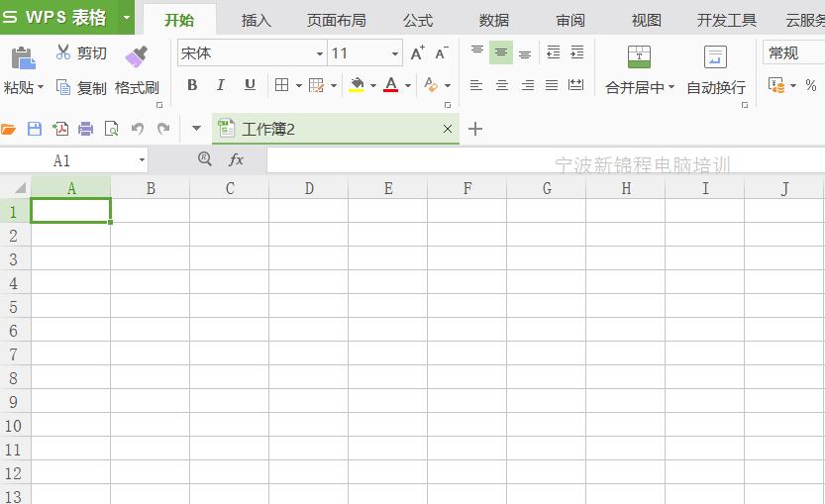The width and height of the screenshot is (825, 504).
Task: Decrease font size with A- icon
Action: pyautogui.click(x=442, y=52)
